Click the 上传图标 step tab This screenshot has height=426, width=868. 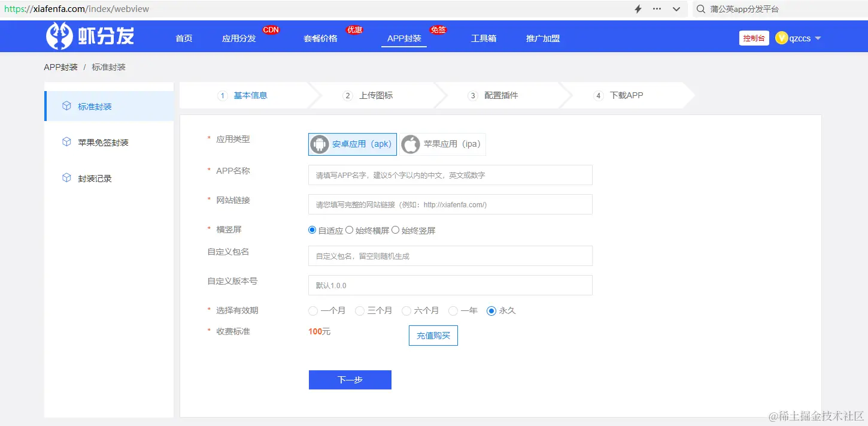(376, 95)
